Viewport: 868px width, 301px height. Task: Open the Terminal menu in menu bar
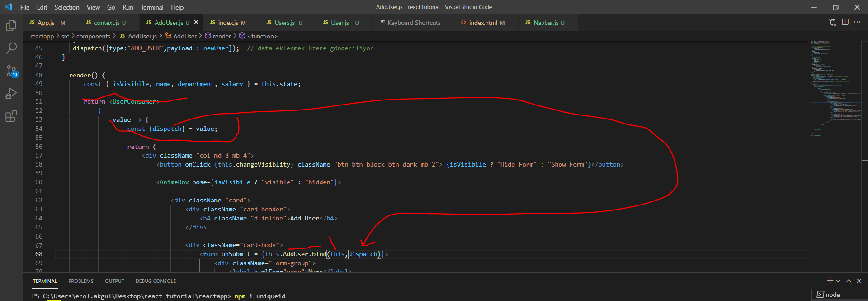[152, 7]
